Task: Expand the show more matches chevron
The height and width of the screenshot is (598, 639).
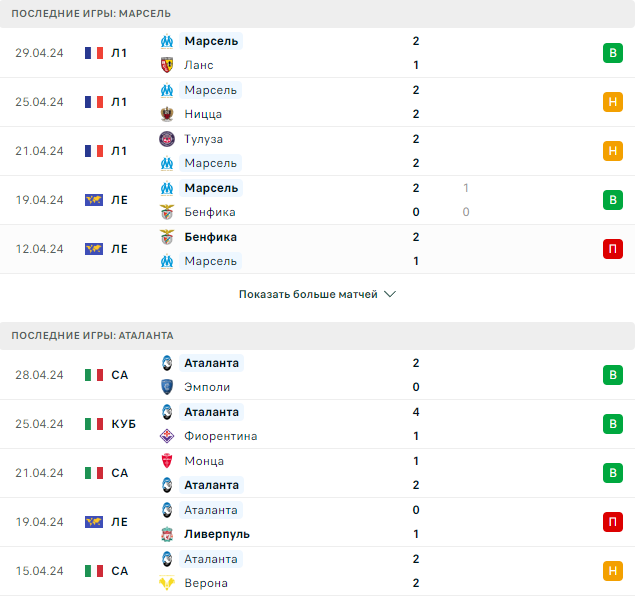Action: [x=390, y=295]
